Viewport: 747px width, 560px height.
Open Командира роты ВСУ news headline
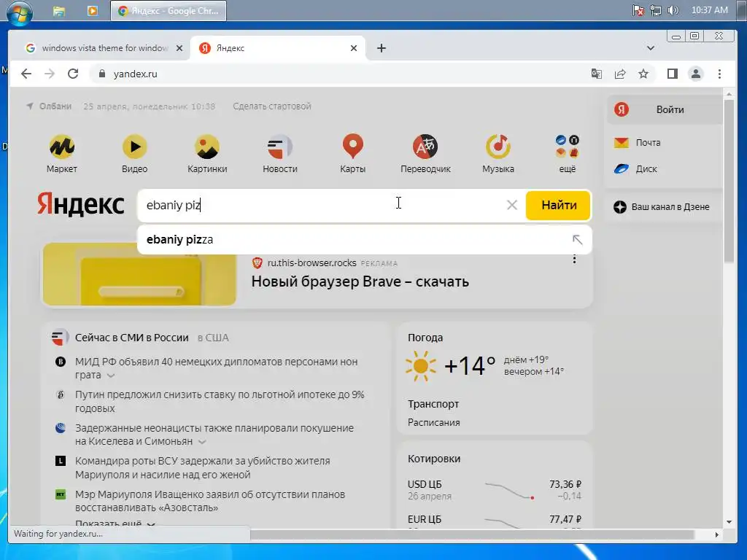coord(203,467)
